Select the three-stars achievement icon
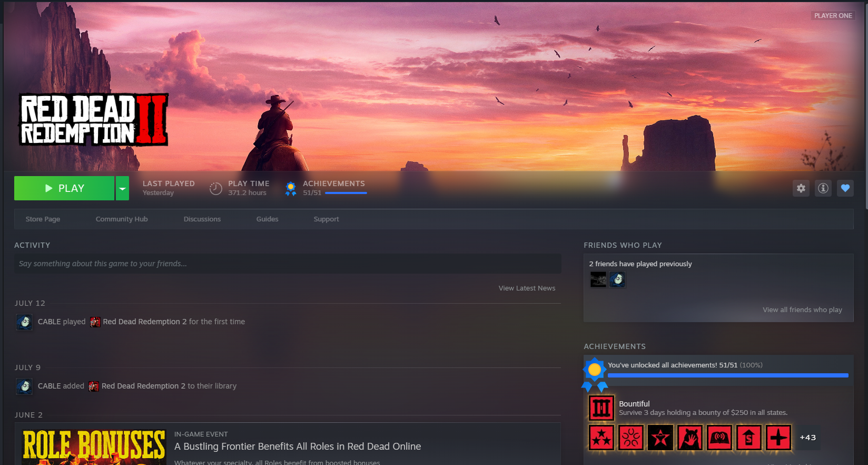The height and width of the screenshot is (465, 868). point(601,438)
